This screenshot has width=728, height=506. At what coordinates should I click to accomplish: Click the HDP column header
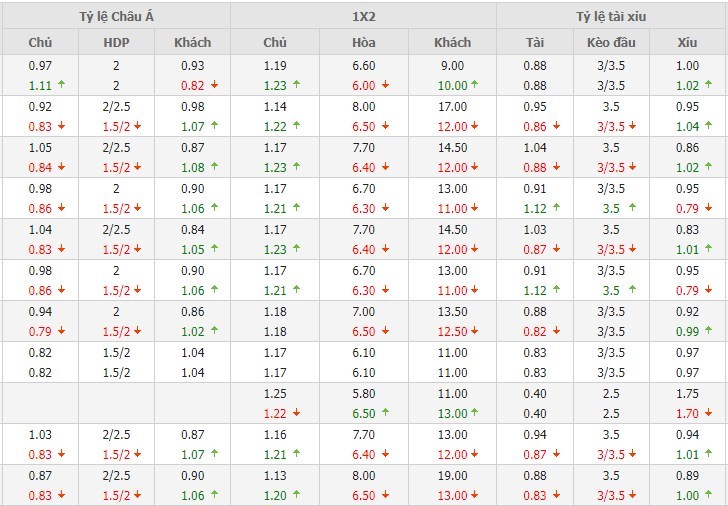pos(116,43)
